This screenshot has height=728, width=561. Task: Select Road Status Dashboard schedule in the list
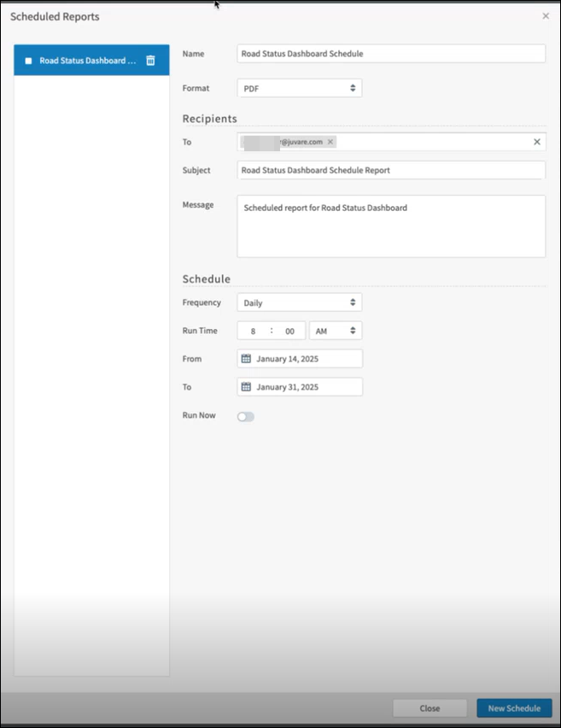point(91,61)
